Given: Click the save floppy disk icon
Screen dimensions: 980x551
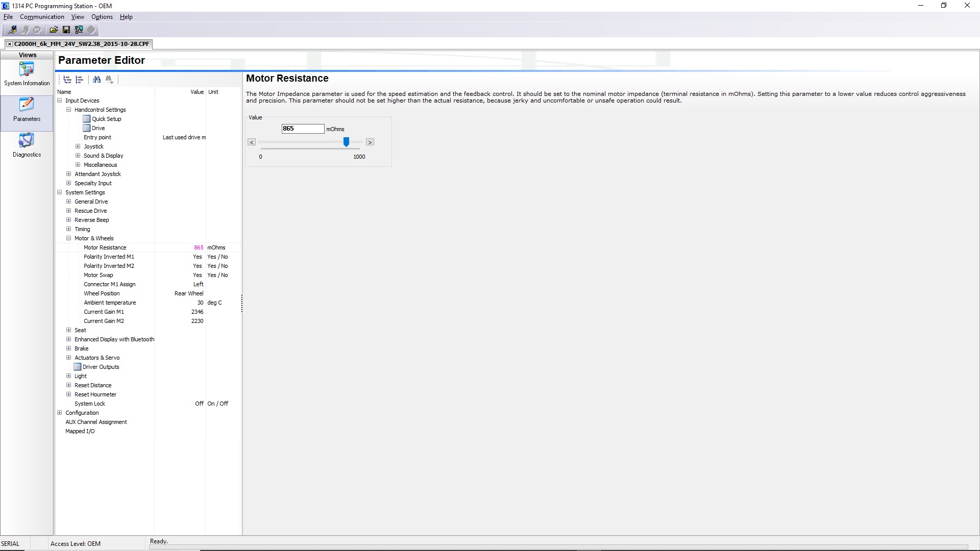Looking at the screenshot, I should [66, 30].
